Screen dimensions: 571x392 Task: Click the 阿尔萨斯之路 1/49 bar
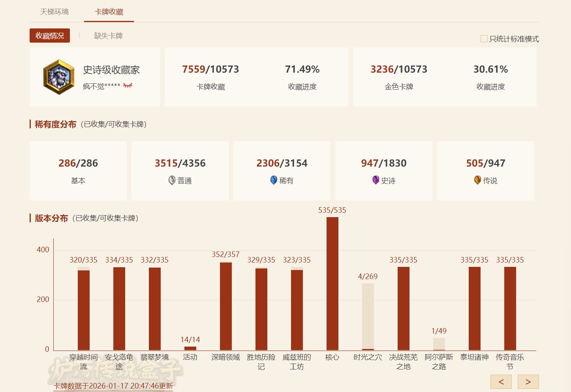pyautogui.click(x=439, y=344)
